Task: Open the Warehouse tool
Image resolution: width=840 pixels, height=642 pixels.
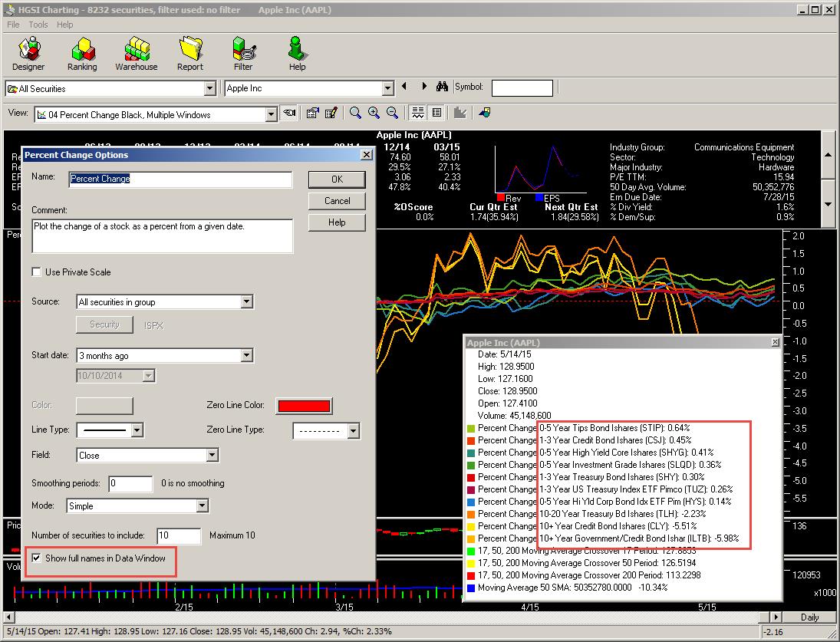Action: click(x=136, y=54)
